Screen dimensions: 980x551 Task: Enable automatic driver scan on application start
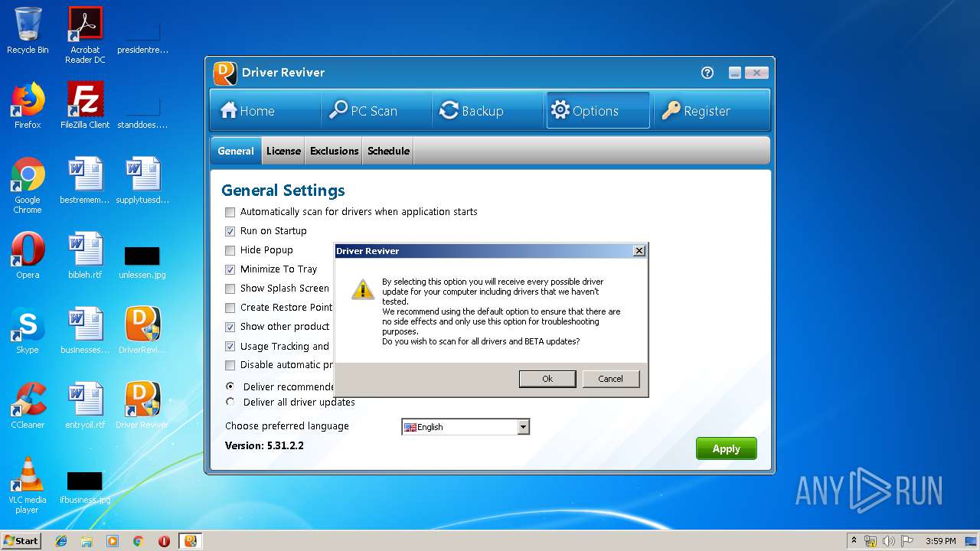point(230,212)
